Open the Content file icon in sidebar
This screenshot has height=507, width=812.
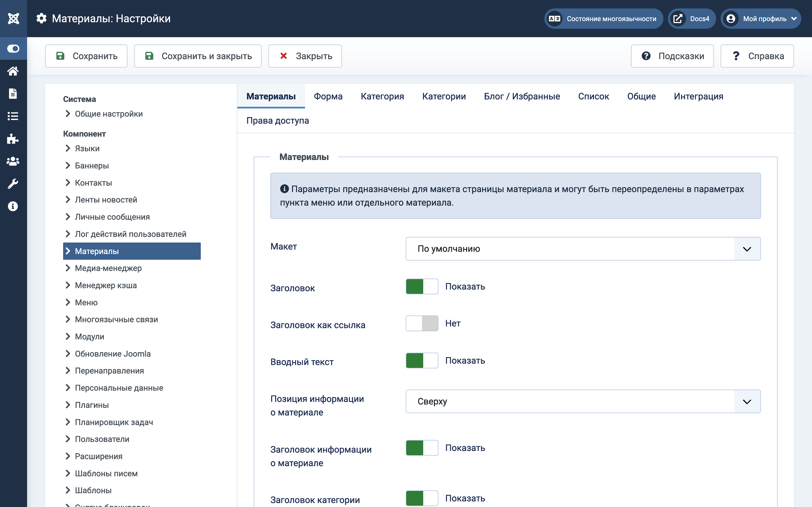coord(13,94)
